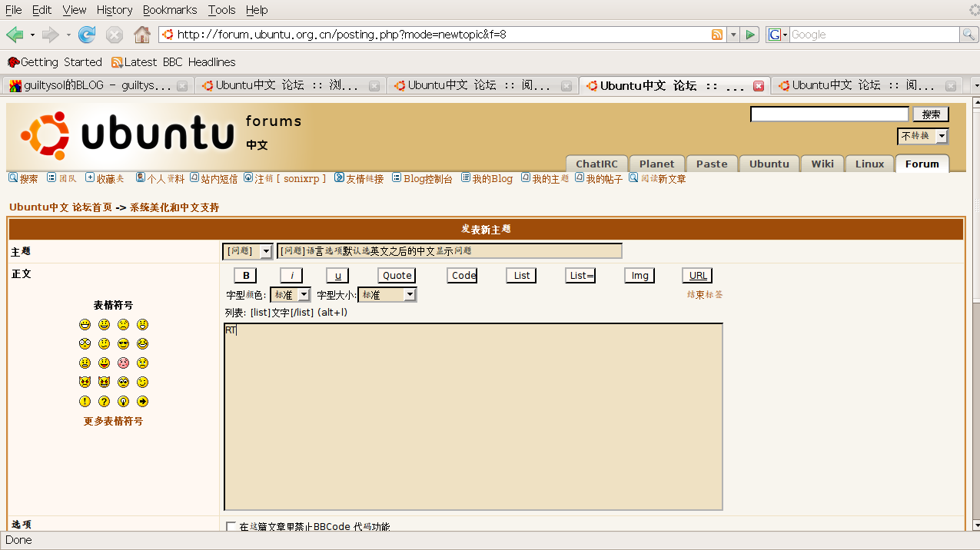This screenshot has height=550, width=980.
Task: Click into the 主题 subject text field
Action: [449, 251]
